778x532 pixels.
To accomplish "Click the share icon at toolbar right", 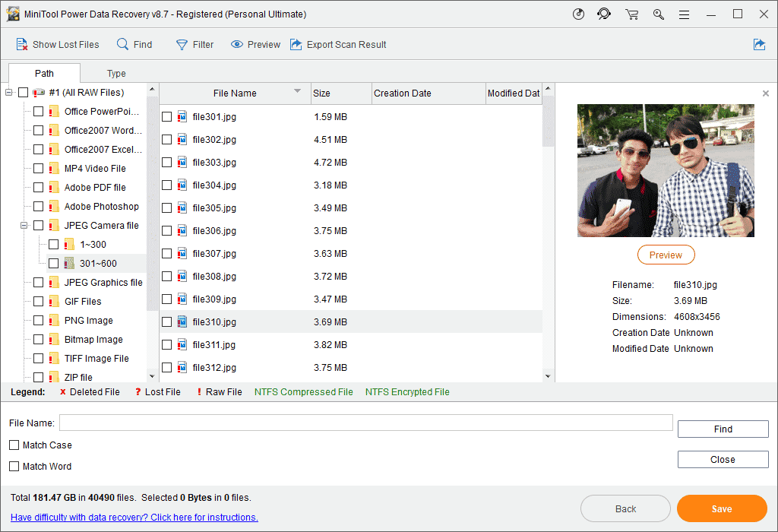I will (759, 45).
